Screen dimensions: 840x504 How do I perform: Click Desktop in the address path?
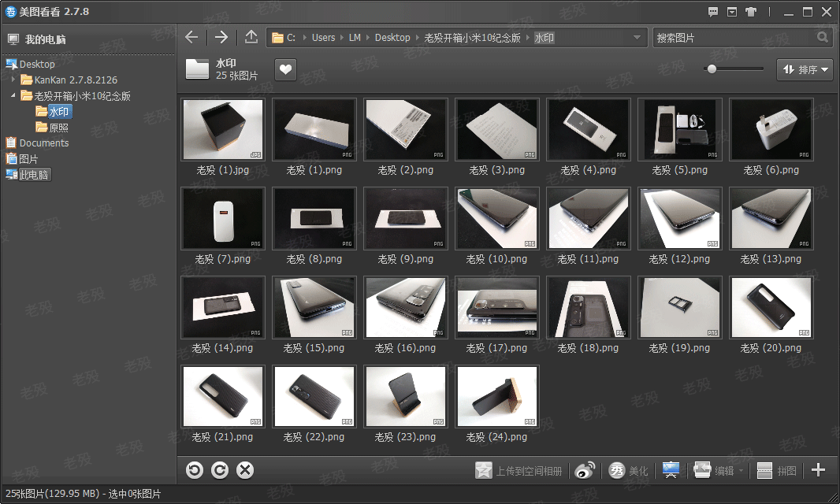click(x=392, y=38)
